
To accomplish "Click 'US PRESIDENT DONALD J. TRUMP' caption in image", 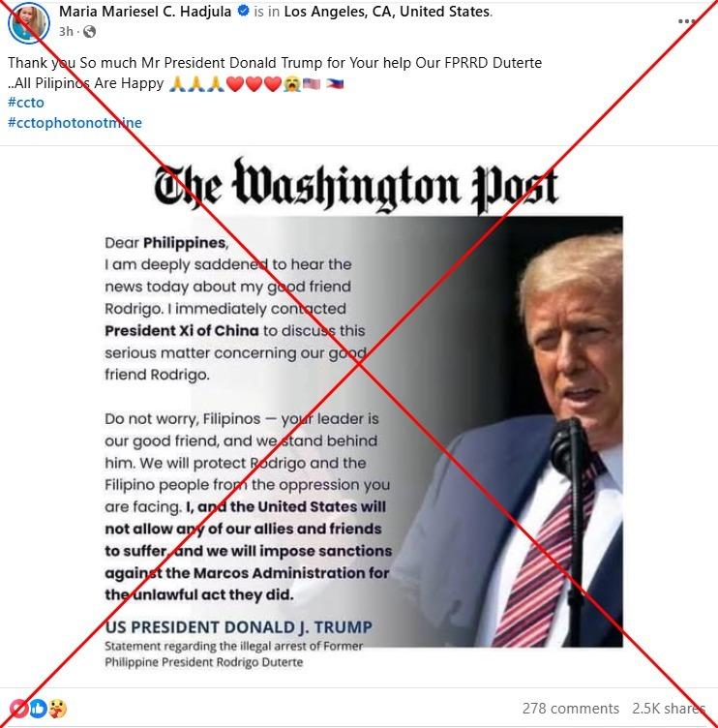I will (x=239, y=626).
